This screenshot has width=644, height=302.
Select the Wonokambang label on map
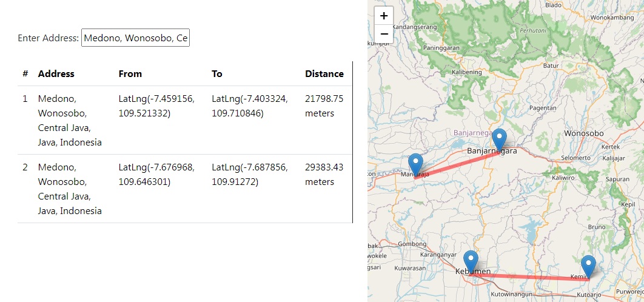point(612,18)
